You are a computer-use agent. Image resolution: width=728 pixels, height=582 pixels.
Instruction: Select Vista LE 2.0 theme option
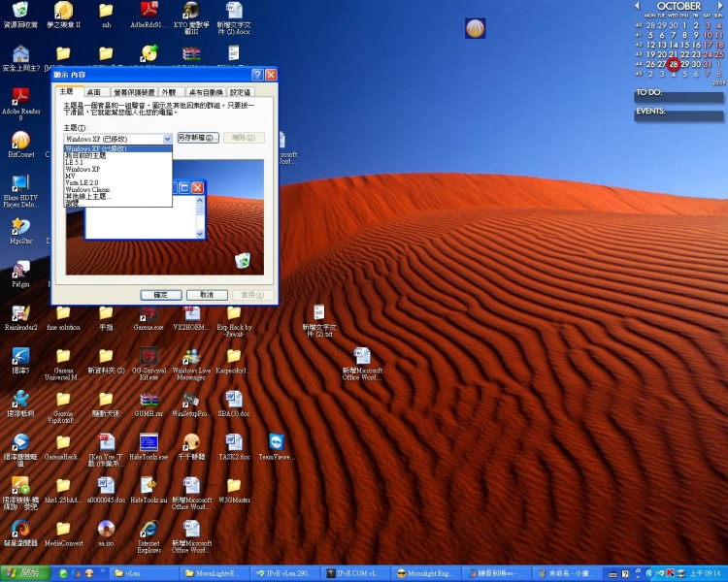(83, 182)
